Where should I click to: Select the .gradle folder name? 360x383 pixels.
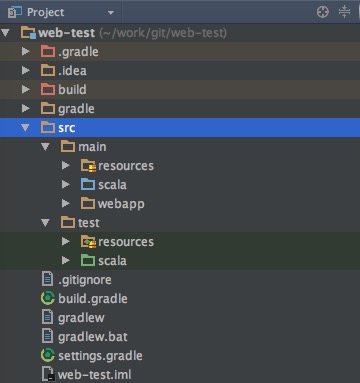pos(78,52)
